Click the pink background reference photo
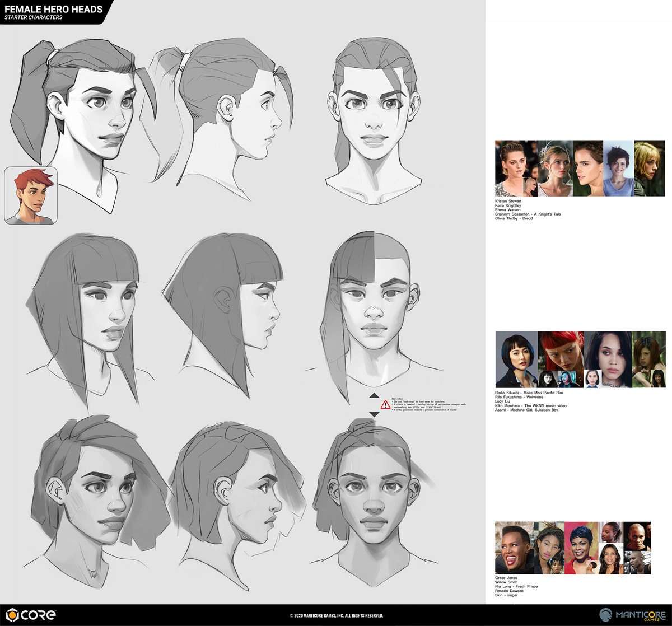Viewport: 672px width, 626px height. click(x=582, y=547)
